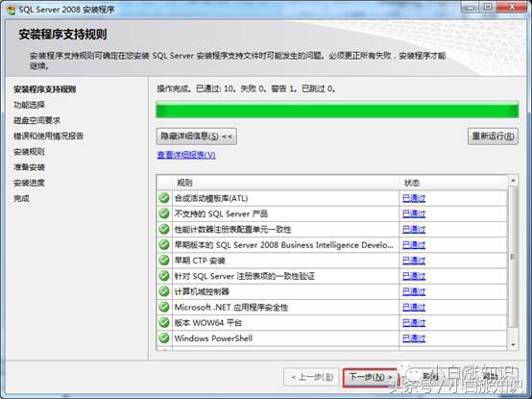Click the green check icon beside 版本 WOW64 平台
Image resolution: width=532 pixels, height=399 pixels.
click(164, 323)
